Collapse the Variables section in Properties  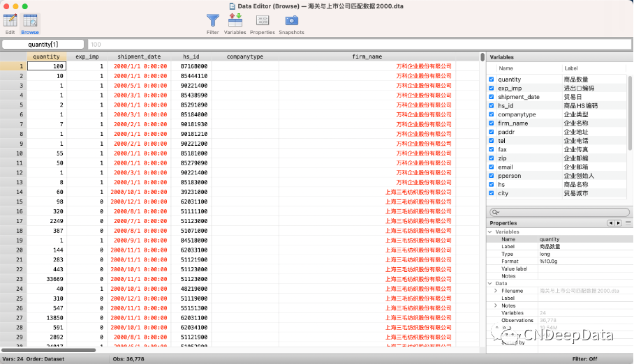pos(490,232)
